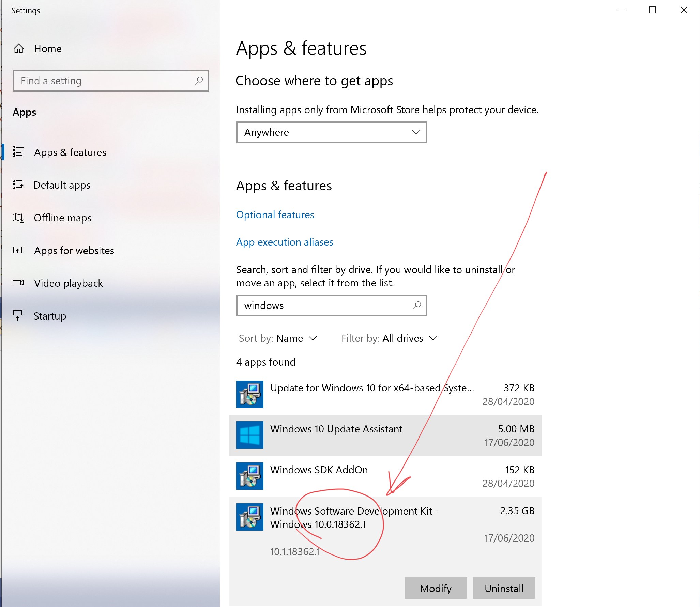The image size is (700, 607).
Task: Focus the Find a setting search box
Action: click(110, 81)
